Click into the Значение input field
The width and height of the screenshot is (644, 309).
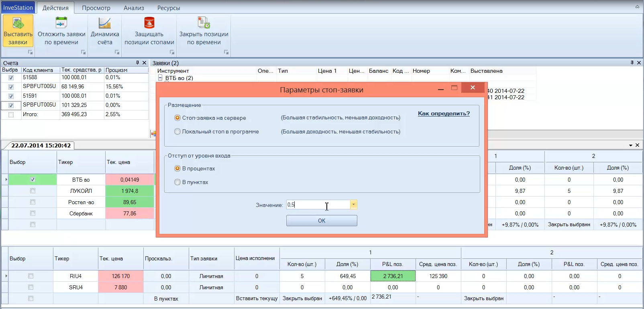click(x=318, y=205)
